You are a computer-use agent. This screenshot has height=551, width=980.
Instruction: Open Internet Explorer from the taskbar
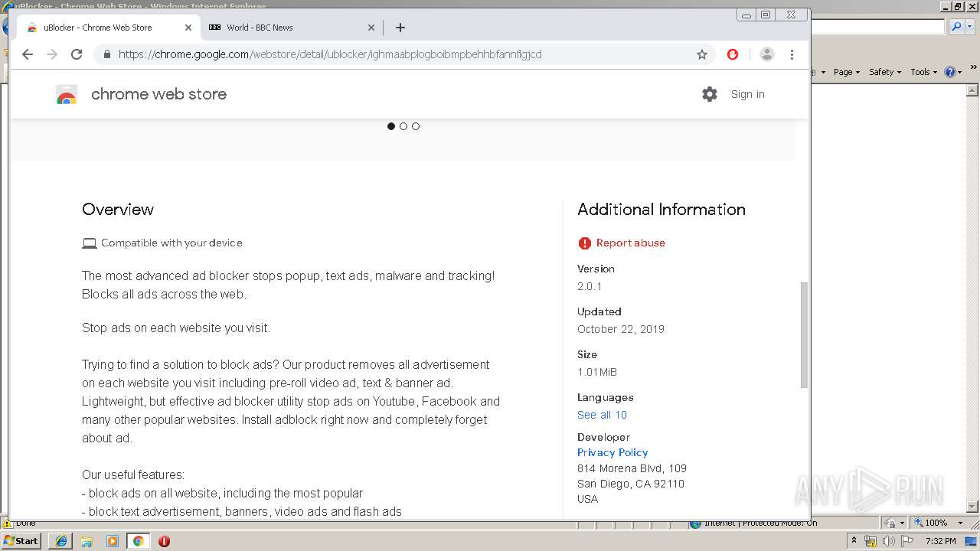[x=61, y=541]
